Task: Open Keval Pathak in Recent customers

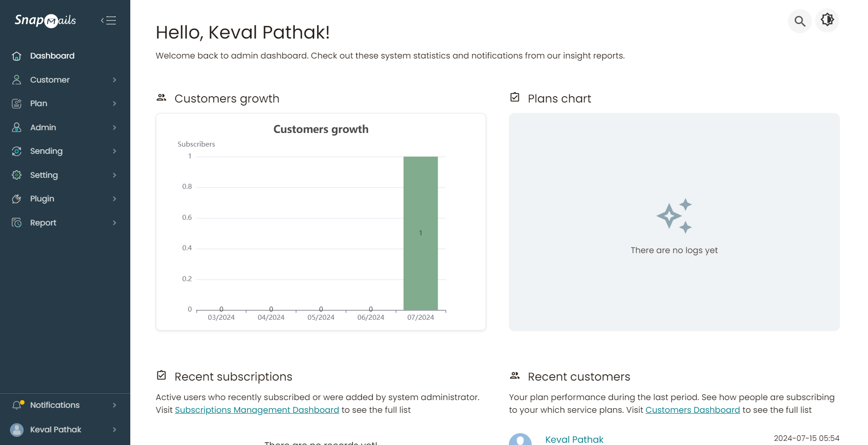Action: 574,439
